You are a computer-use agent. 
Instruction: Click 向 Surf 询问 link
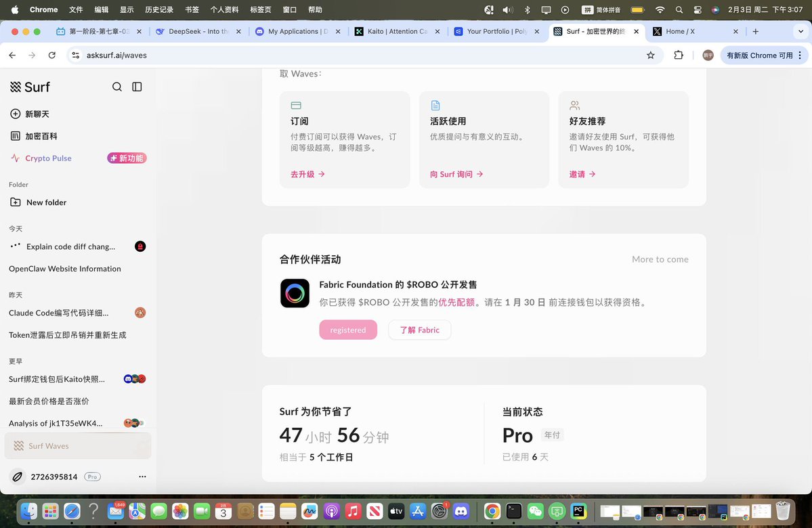click(x=456, y=175)
